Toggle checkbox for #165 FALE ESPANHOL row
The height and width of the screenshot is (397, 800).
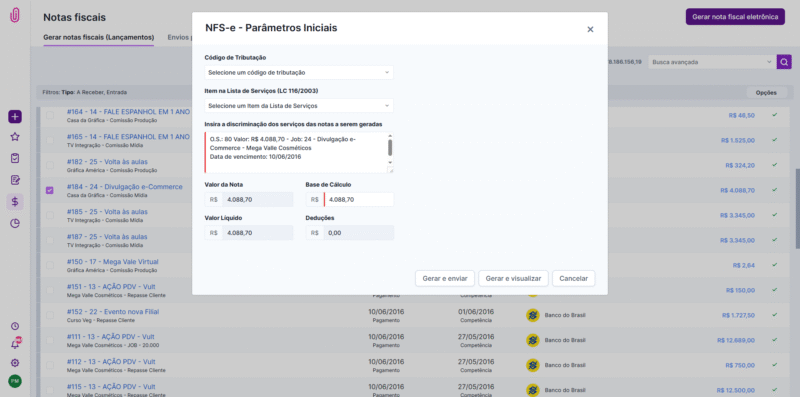click(49, 140)
